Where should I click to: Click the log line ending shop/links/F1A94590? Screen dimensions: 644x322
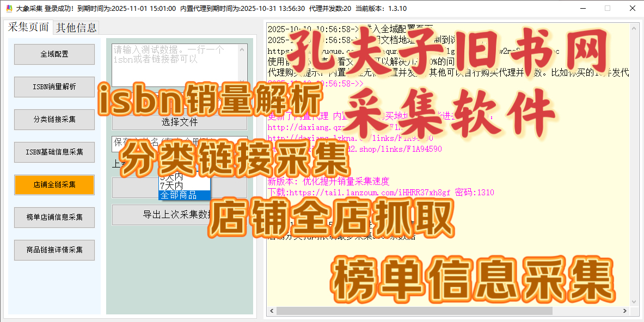pos(355,149)
